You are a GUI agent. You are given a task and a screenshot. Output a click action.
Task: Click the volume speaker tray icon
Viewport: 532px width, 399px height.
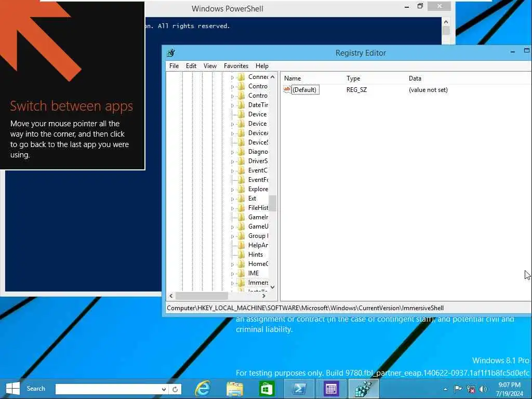click(x=483, y=389)
